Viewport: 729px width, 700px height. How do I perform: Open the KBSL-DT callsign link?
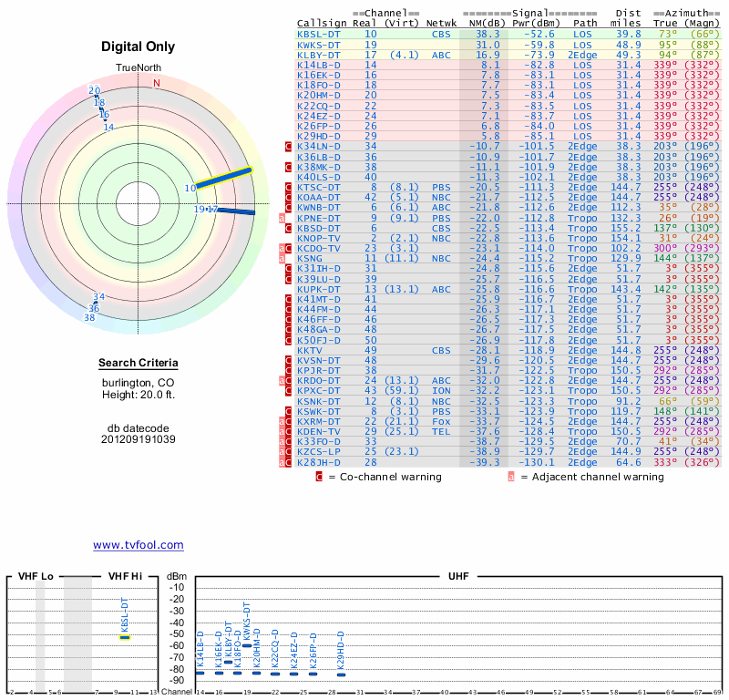click(x=321, y=34)
